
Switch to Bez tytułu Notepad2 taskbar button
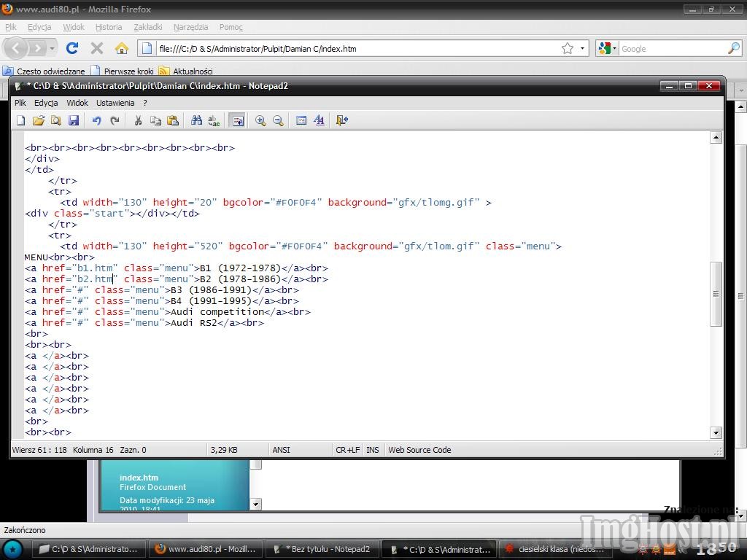pyautogui.click(x=322, y=549)
